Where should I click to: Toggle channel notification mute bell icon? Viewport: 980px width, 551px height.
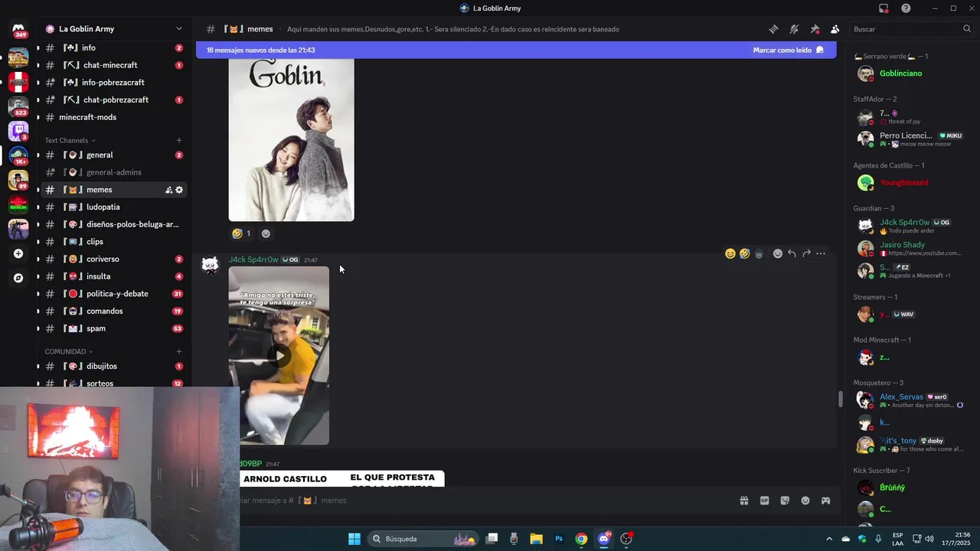794,29
